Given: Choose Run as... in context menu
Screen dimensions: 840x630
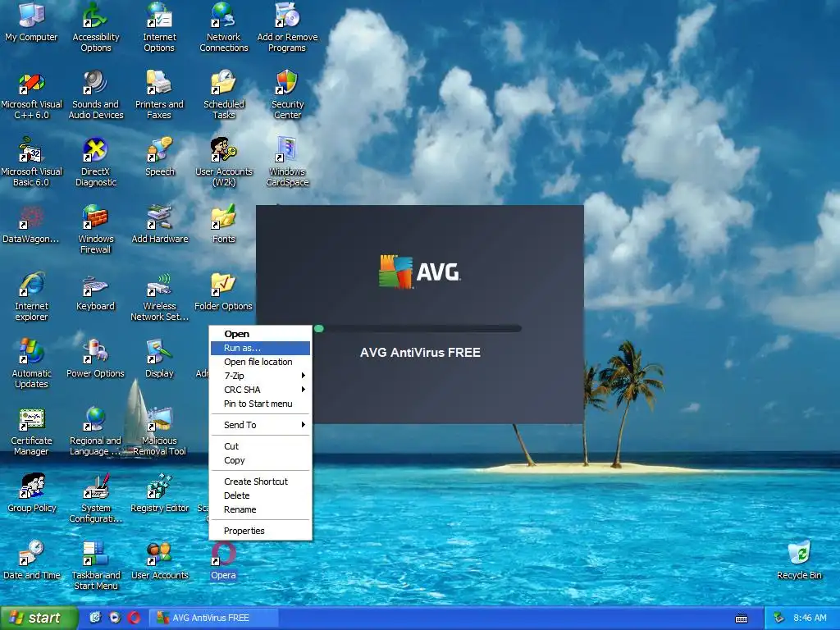Looking at the screenshot, I should point(260,348).
